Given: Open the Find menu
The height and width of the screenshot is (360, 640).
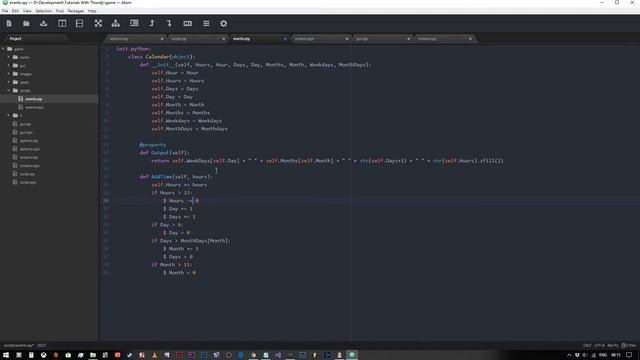Looking at the screenshot, I should point(60,11).
